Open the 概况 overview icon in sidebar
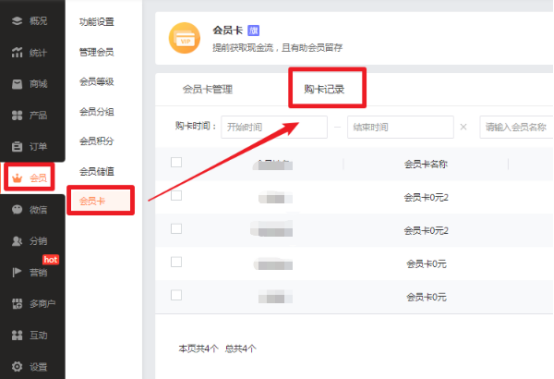Image resolution: width=554 pixels, height=379 pixels. pos(17,21)
